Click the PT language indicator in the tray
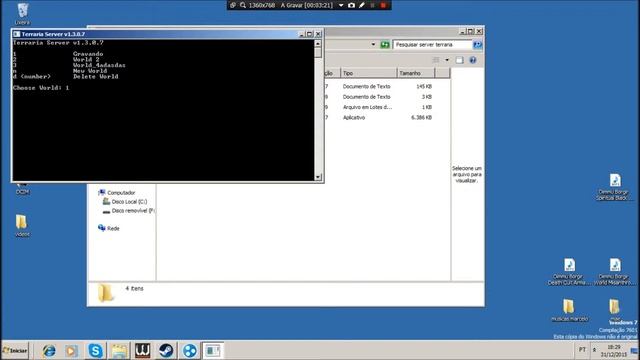 tap(582, 350)
